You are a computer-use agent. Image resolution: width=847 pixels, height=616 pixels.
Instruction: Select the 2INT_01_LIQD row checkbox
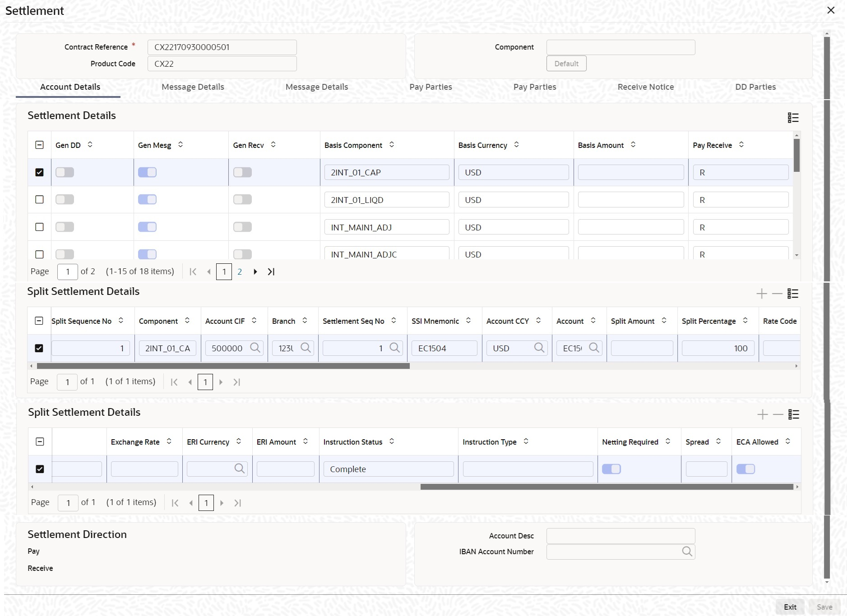tap(40, 199)
